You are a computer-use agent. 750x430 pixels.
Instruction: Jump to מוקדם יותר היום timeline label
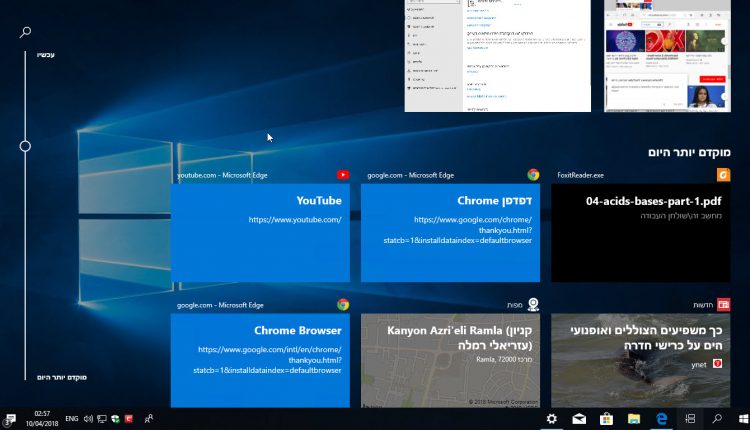click(x=62, y=377)
